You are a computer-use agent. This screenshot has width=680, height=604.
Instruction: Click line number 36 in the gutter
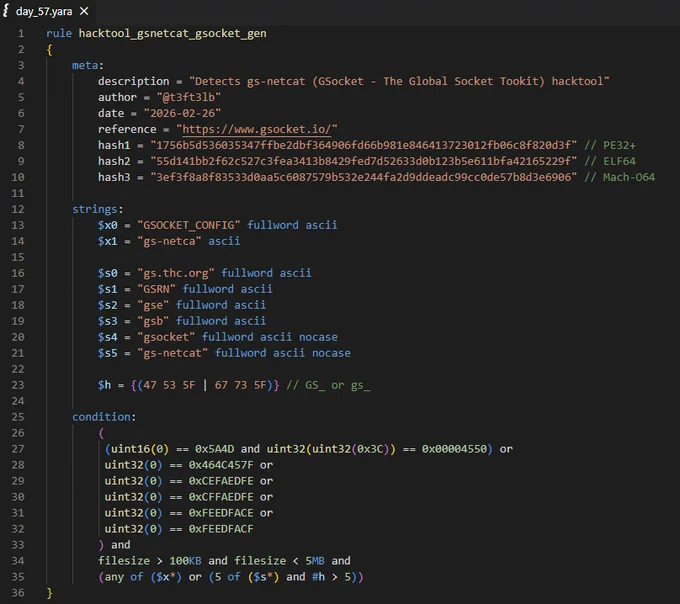pyautogui.click(x=18, y=593)
